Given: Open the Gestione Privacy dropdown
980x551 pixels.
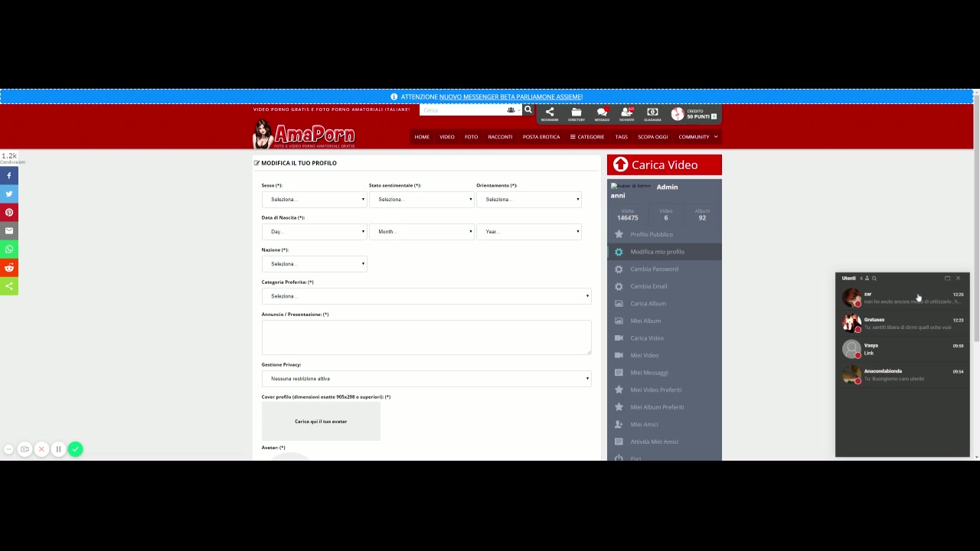Looking at the screenshot, I should click(x=426, y=379).
